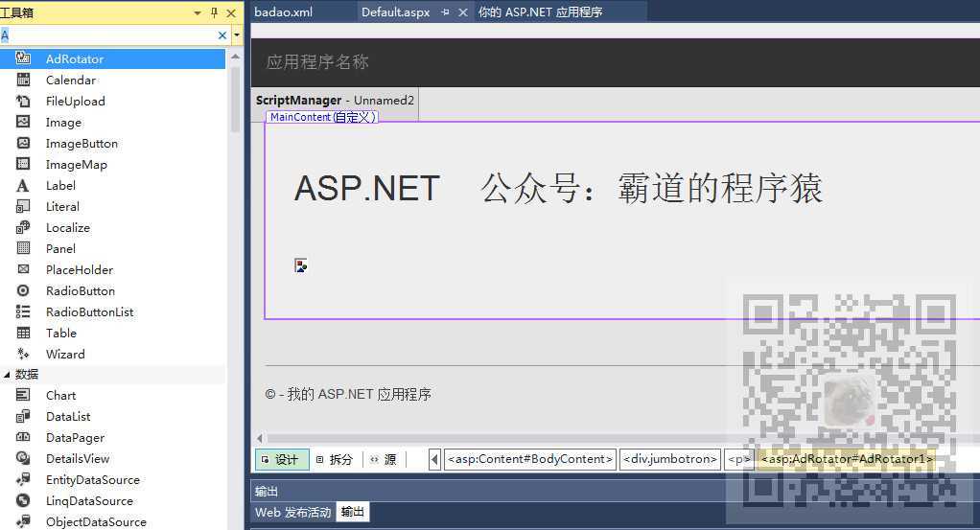
Task: Select the Panel control icon
Action: pyautogui.click(x=23, y=248)
